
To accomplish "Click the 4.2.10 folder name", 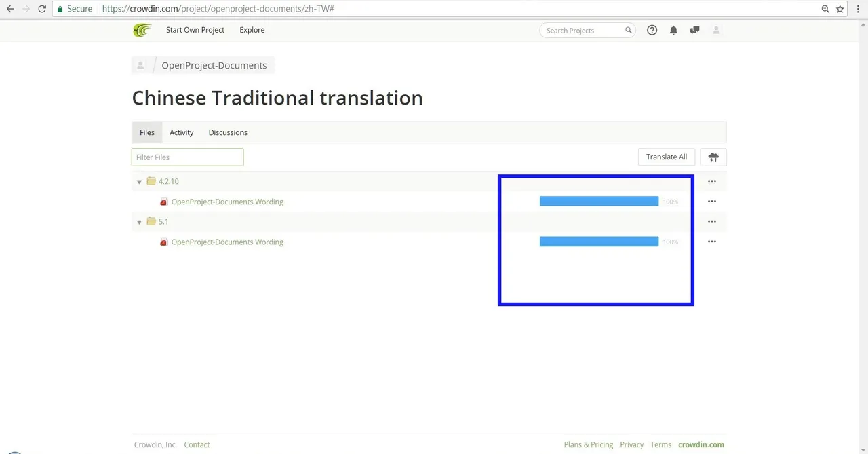I will (169, 181).
